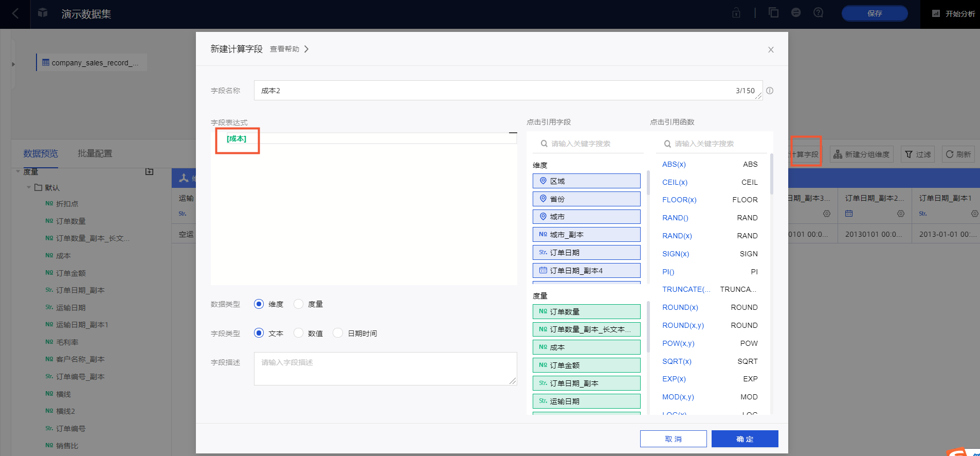Expand the left panel arrow near table

pyautogui.click(x=13, y=64)
